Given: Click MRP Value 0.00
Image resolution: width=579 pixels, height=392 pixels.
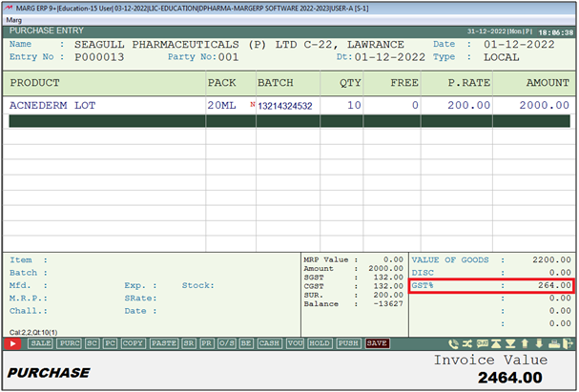Looking at the screenshot, I should click(x=394, y=259).
